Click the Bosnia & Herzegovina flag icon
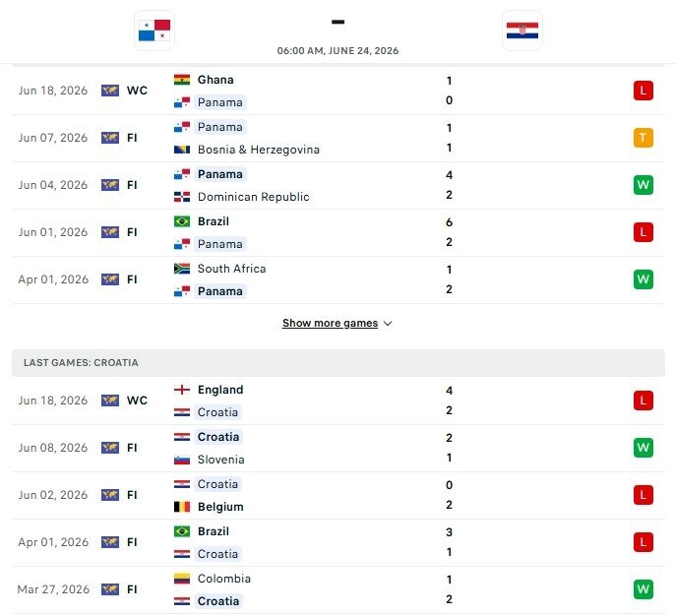The image size is (675, 616). click(x=182, y=150)
